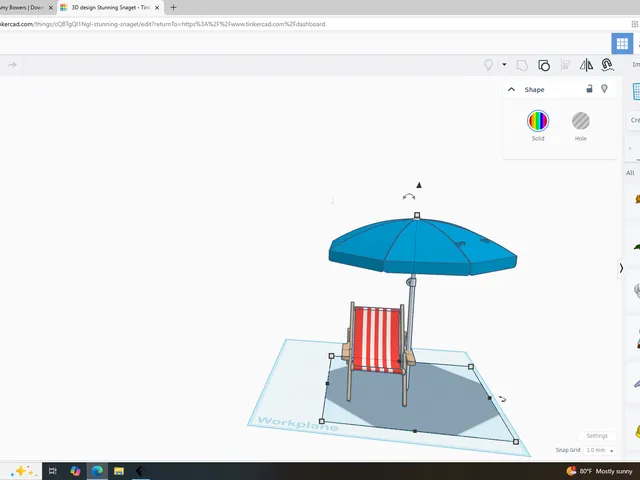Toggle the lock icon in Shape panel
The width and height of the screenshot is (640, 480).
click(589, 89)
